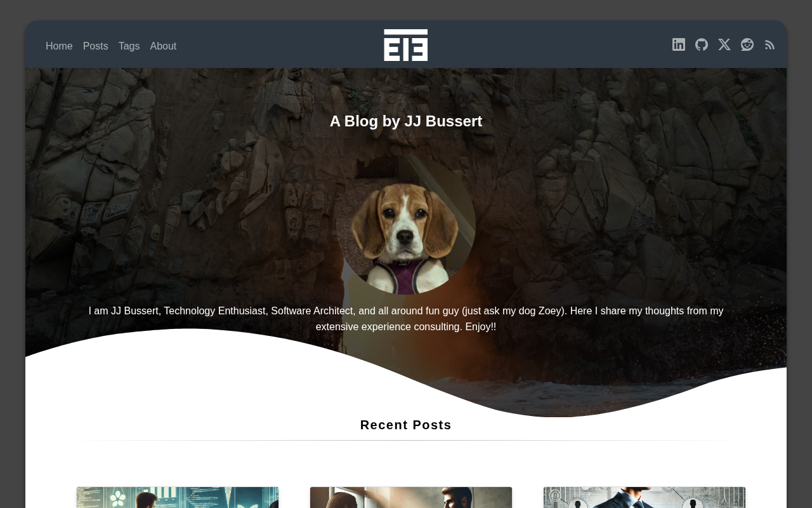Viewport: 812px width, 508px height.
Task: Click the white wave area below the bio
Action: click(159, 381)
